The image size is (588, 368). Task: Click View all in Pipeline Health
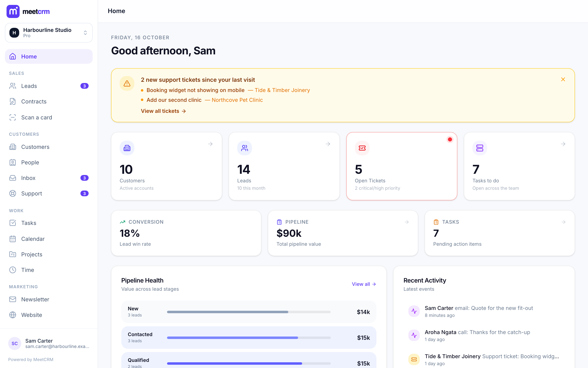tap(364, 284)
